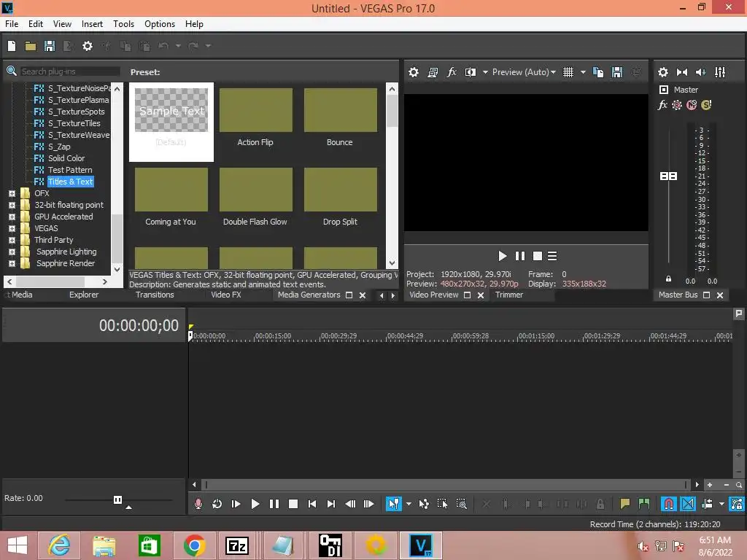Image resolution: width=747 pixels, height=560 pixels.
Task: Open preview transport menu icon
Action: [x=552, y=256]
